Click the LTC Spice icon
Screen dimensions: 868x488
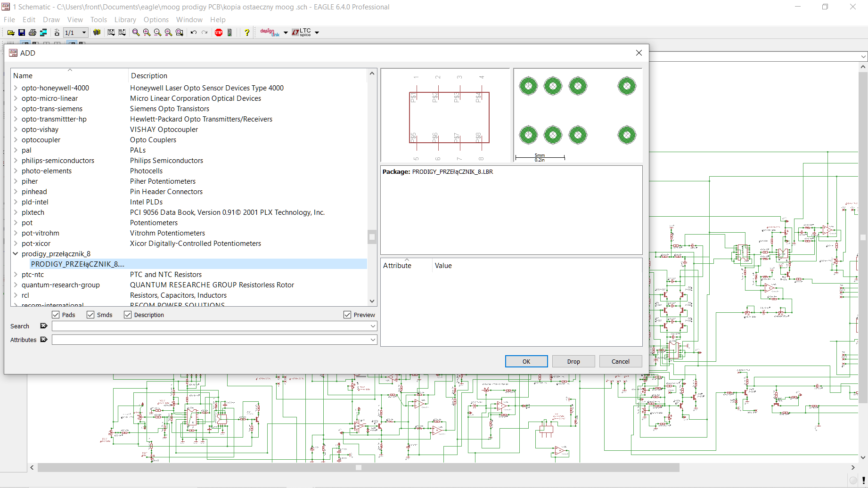click(302, 32)
